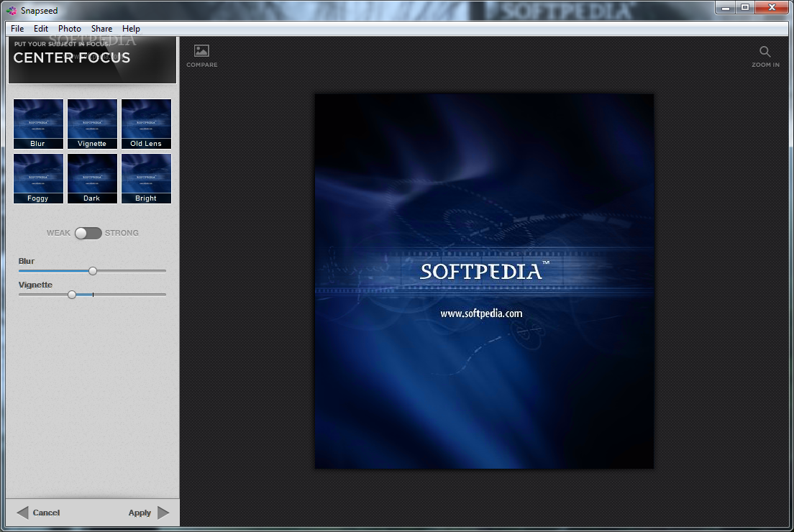This screenshot has height=532, width=794.
Task: Click the CENTER FOCUS header banner
Action: tap(92, 60)
